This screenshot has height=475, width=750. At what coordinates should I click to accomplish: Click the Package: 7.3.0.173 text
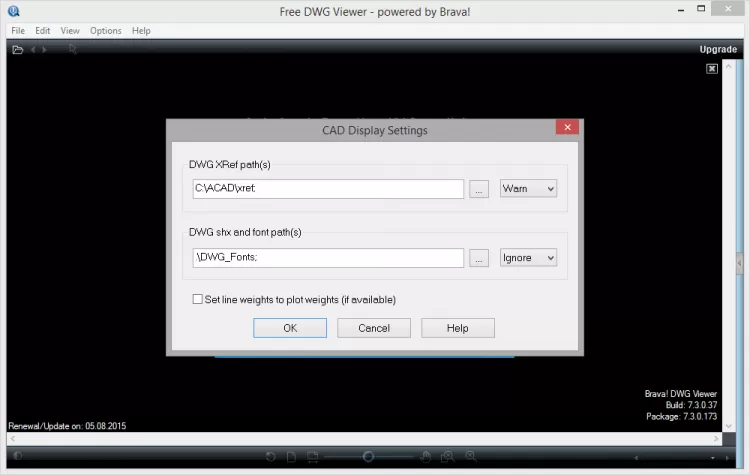(682, 417)
